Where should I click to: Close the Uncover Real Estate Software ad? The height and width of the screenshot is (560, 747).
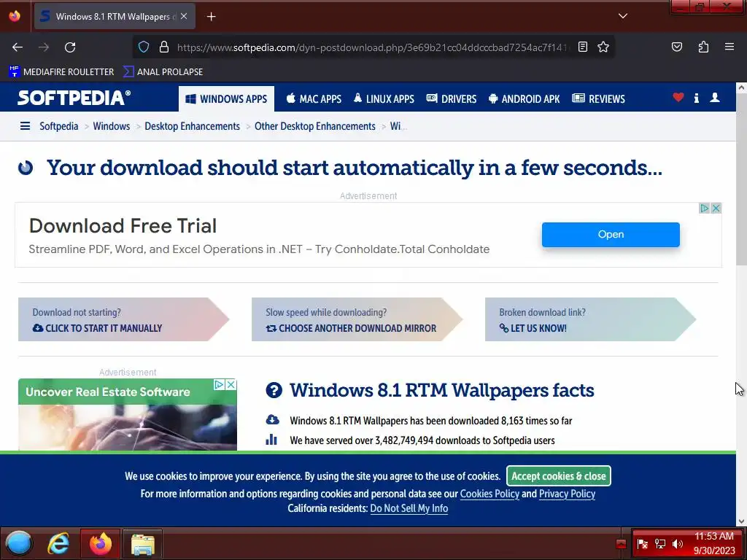coord(231,384)
